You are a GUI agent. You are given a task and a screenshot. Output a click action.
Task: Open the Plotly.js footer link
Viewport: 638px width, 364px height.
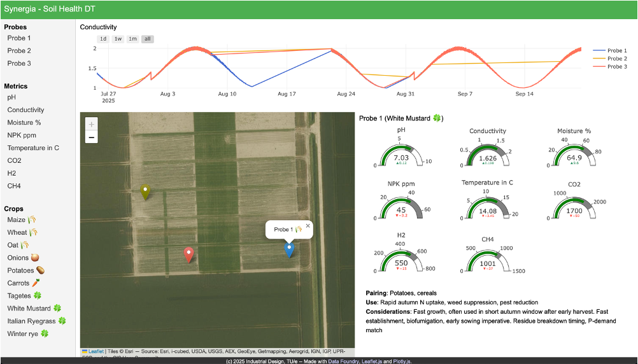tap(402, 361)
